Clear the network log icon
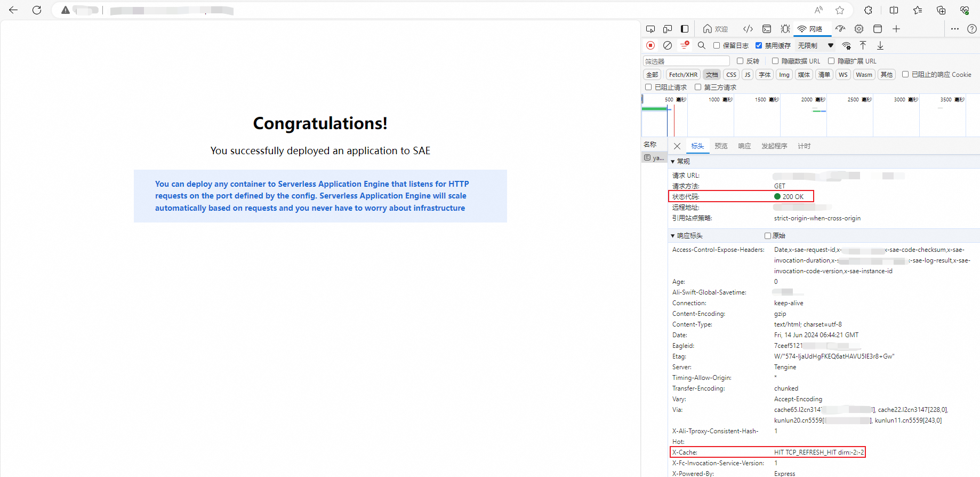The image size is (980, 477). [668, 45]
